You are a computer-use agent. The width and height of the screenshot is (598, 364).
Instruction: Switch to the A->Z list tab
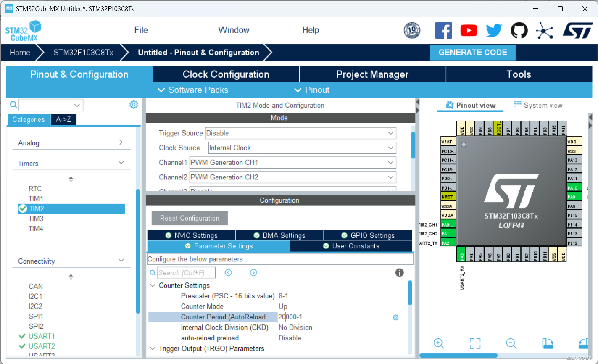63,120
